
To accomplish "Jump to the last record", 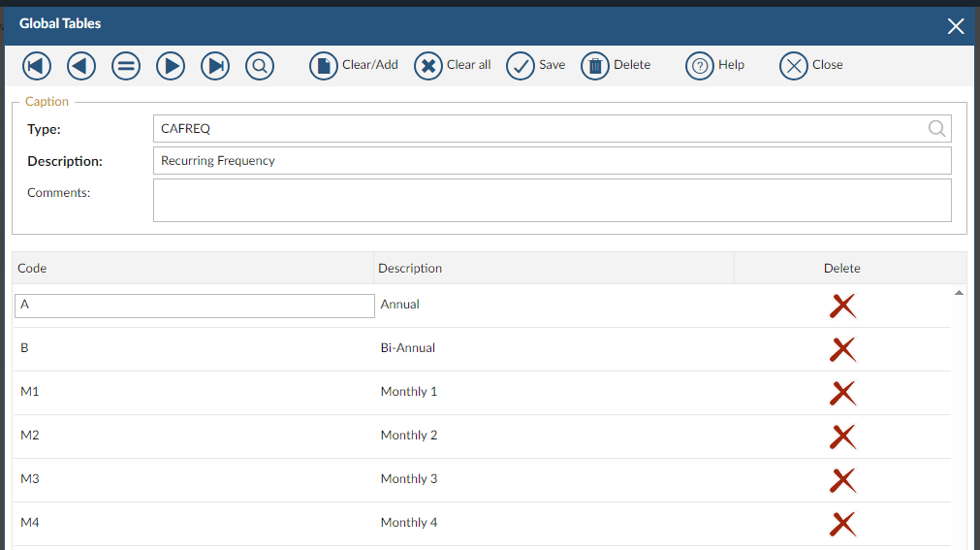I will click(x=215, y=66).
